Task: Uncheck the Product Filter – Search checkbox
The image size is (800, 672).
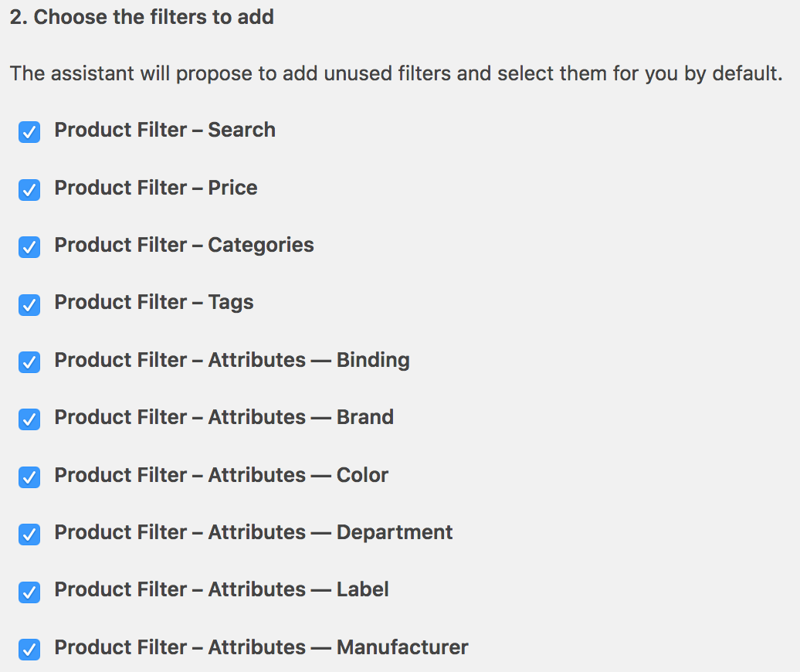Action: click(x=29, y=132)
